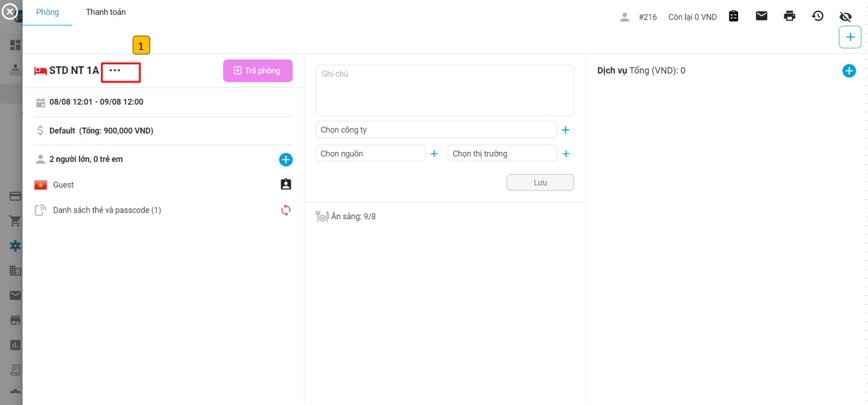Select the Phòng tab
This screenshot has height=405, width=868.
point(47,12)
